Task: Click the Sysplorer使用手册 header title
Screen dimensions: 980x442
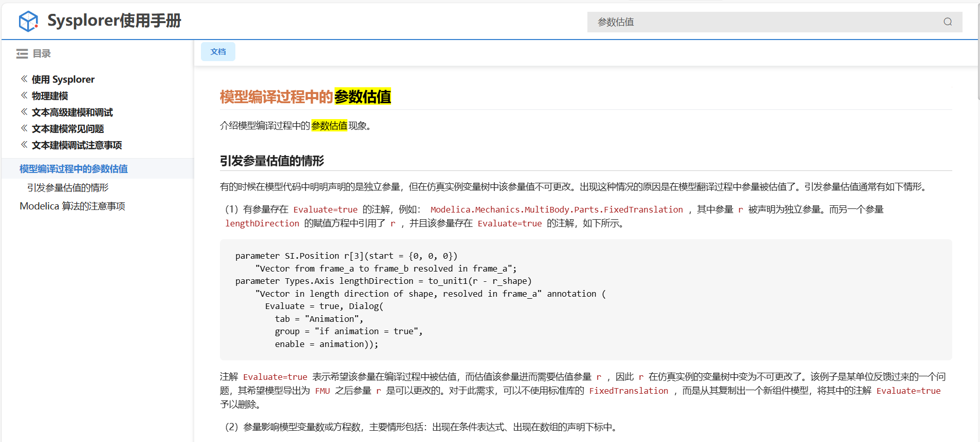Action: [114, 21]
